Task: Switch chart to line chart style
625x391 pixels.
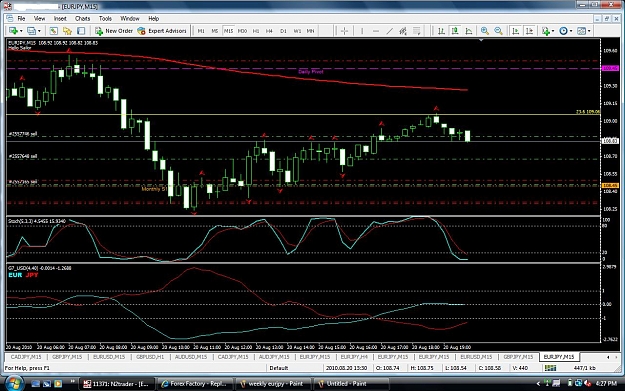Action: [x=469, y=31]
